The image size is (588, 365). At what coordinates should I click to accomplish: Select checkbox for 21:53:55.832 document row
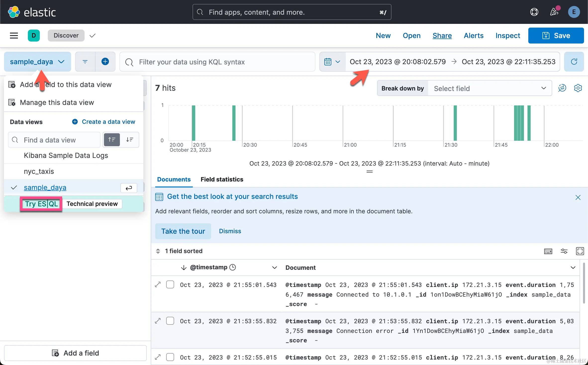170,321
